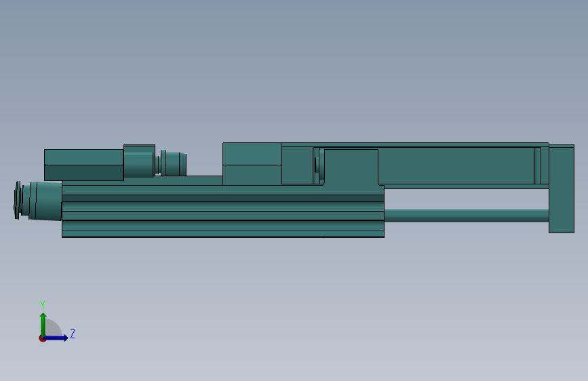Click the green Y axis arrow of the triad
Viewport: 588px width, 381px height.
(x=43, y=325)
